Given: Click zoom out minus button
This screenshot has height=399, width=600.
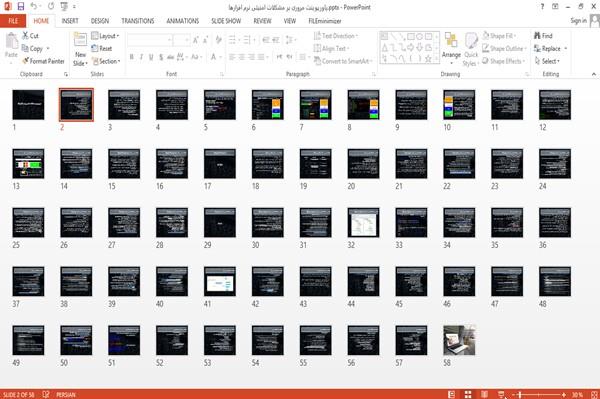Looking at the screenshot, I should 514,394.
